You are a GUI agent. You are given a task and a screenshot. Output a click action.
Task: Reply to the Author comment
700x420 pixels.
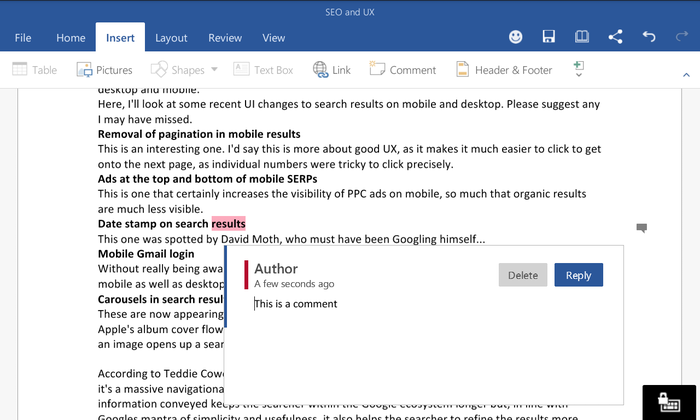pos(578,275)
